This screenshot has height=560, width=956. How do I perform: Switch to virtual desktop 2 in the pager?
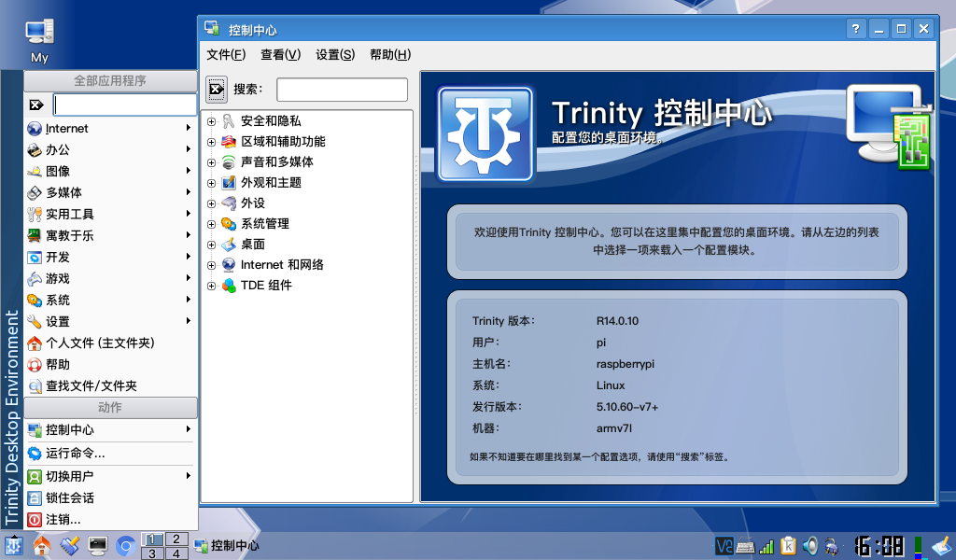point(176,539)
